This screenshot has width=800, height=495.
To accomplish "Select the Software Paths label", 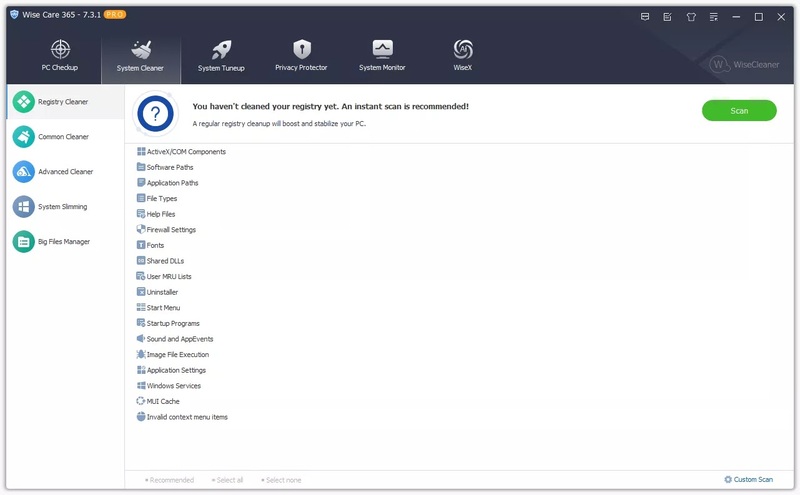I will [170, 167].
